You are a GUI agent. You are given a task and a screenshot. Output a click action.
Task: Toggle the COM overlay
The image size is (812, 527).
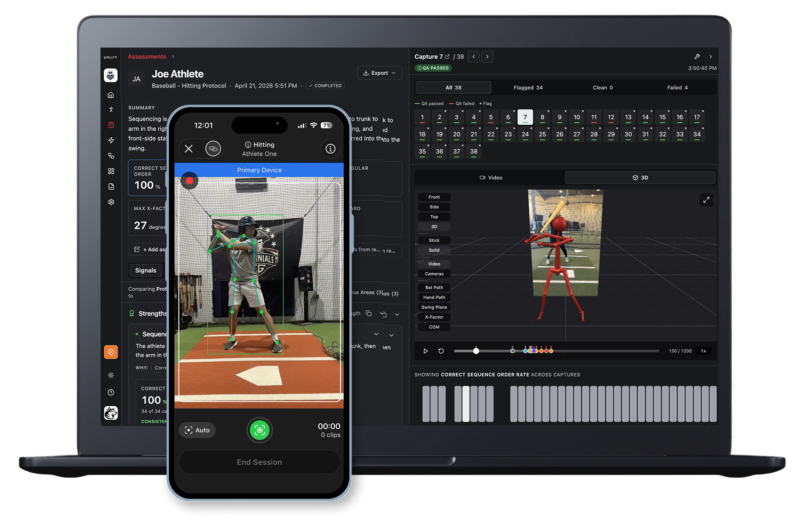click(434, 327)
